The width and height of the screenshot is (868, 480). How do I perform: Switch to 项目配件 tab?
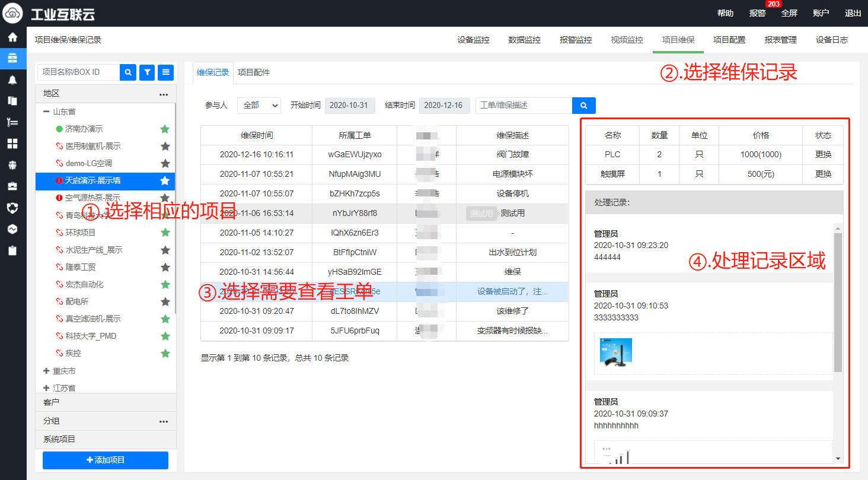tap(254, 72)
